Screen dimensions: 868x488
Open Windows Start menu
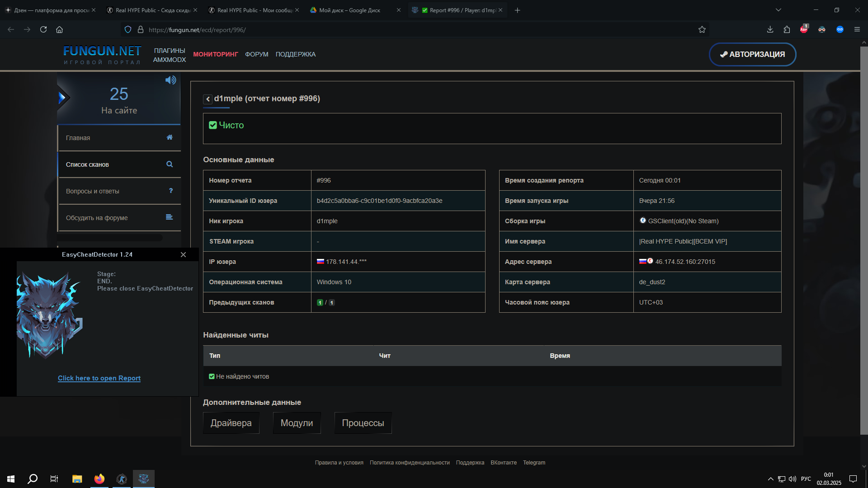(x=11, y=479)
